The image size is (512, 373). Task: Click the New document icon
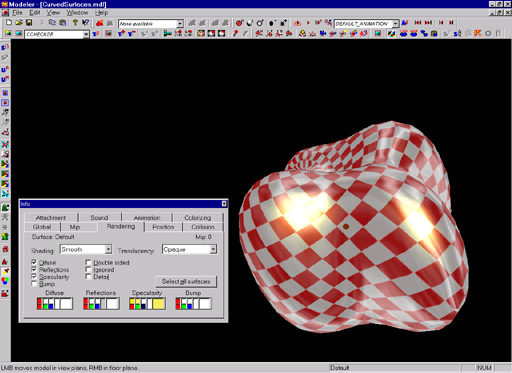click(9, 23)
